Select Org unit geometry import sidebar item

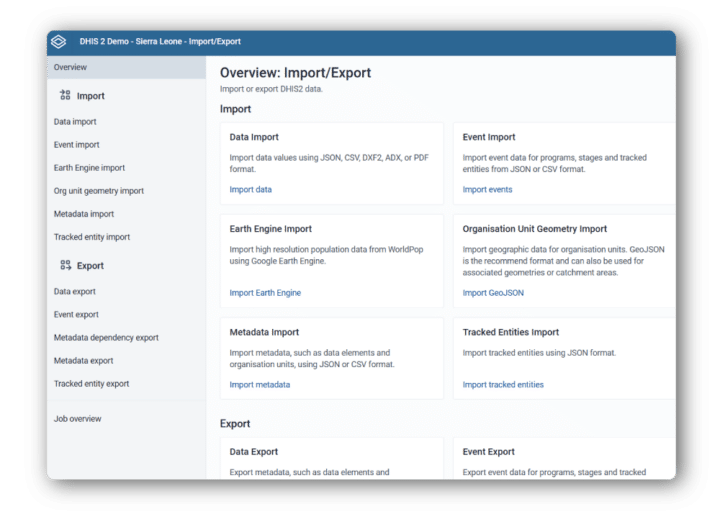pos(98,191)
